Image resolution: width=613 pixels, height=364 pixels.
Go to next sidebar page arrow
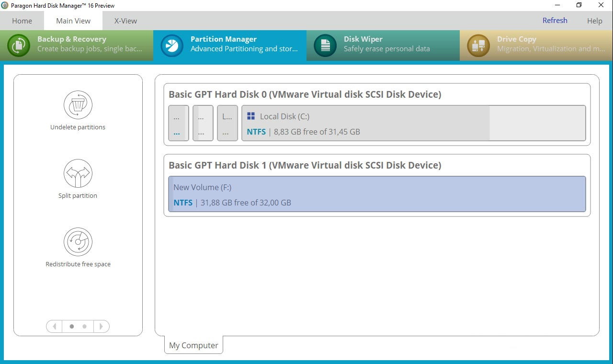pos(101,326)
